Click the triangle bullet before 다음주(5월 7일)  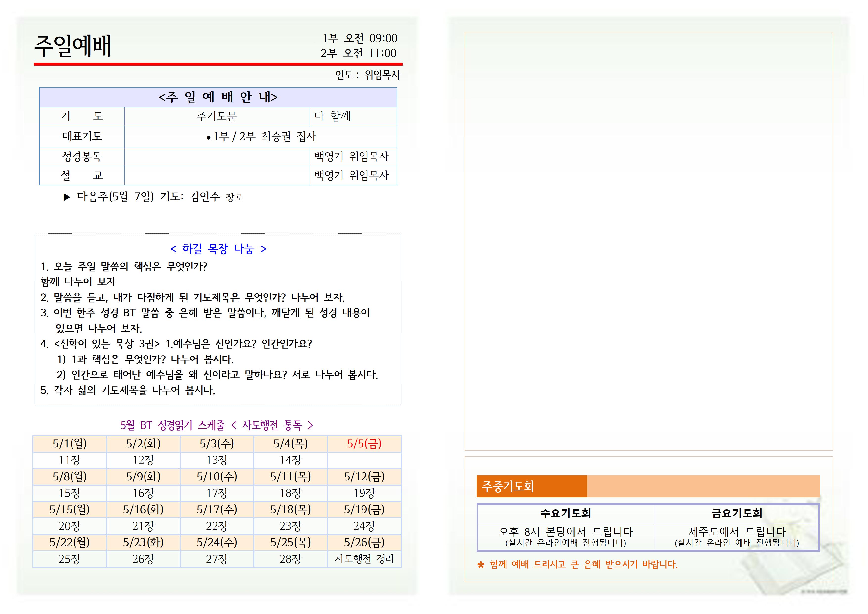pyautogui.click(x=67, y=197)
